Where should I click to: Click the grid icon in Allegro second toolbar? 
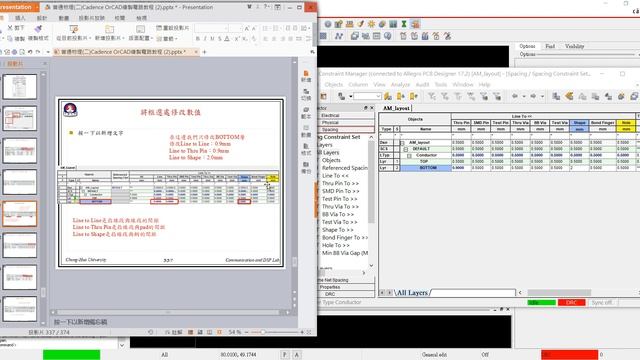pos(323,36)
